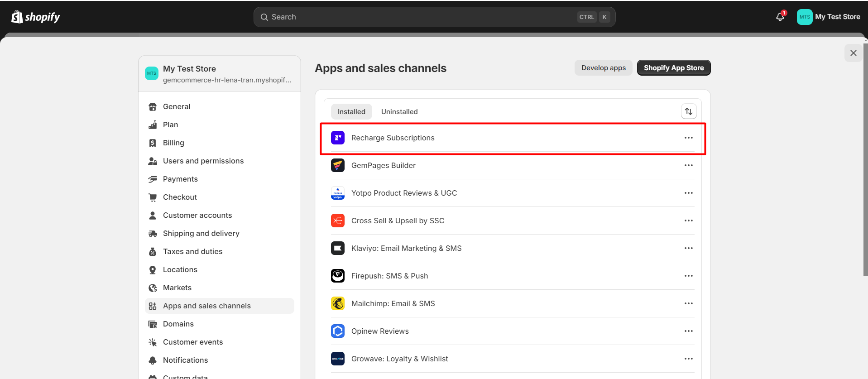The image size is (868, 379).
Task: Open three-dot menu for Growave Loyalty
Action: click(688, 359)
